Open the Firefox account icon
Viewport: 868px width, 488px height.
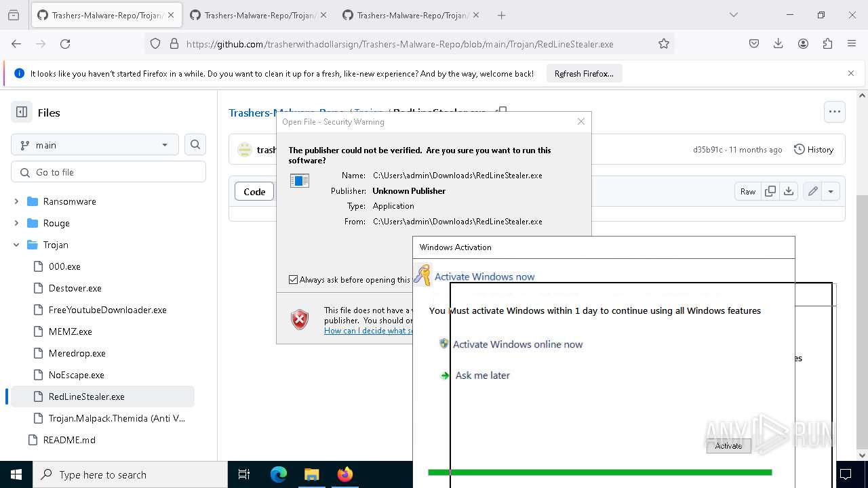pos(803,43)
